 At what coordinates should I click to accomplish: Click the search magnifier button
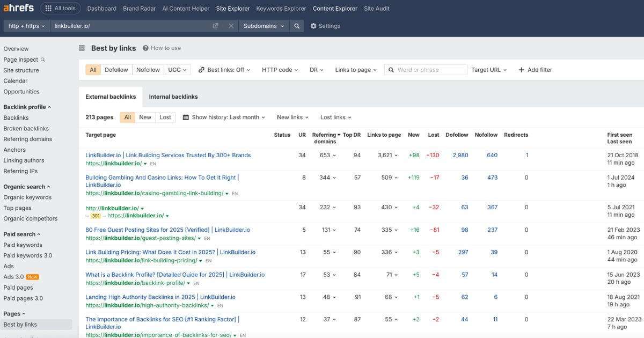coord(297,26)
